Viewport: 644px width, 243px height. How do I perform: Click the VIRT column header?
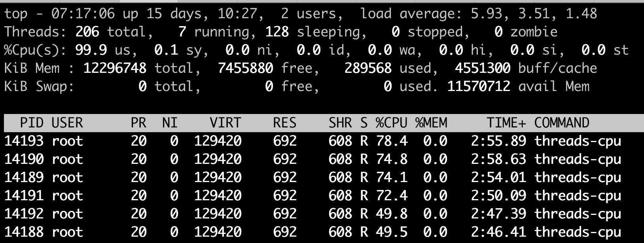[225, 123]
